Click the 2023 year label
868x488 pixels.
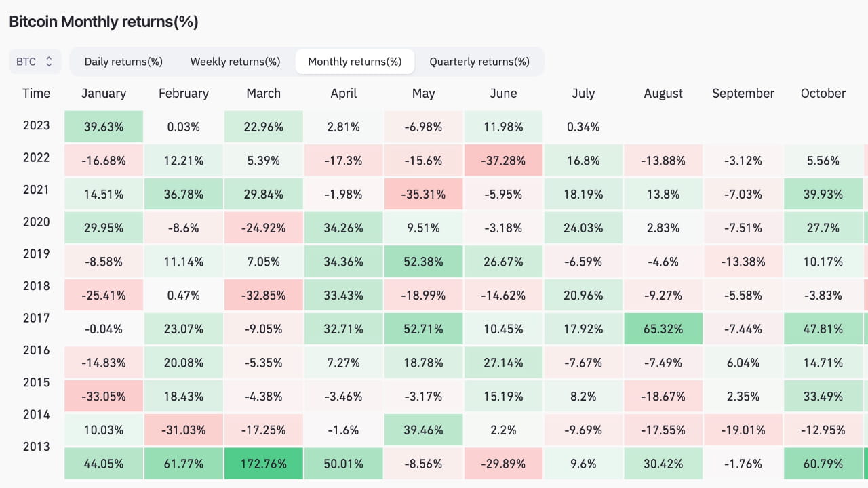click(36, 125)
